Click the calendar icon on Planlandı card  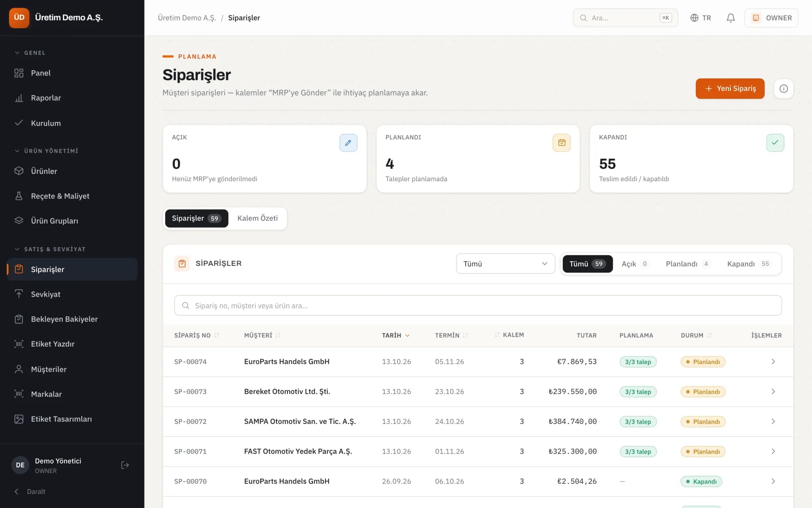pyautogui.click(x=561, y=143)
